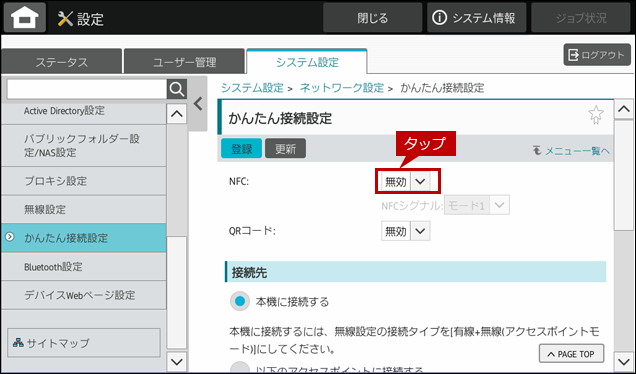
Task: Click the side menu search field
Action: (87, 89)
